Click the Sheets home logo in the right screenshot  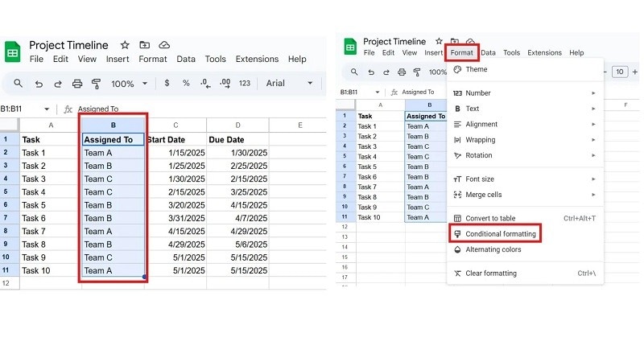[350, 47]
